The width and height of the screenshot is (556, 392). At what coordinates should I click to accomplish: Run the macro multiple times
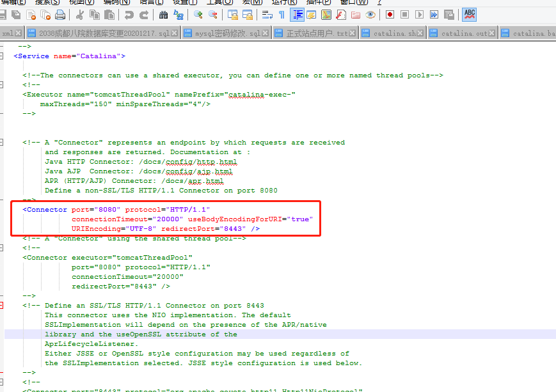pyautogui.click(x=434, y=15)
